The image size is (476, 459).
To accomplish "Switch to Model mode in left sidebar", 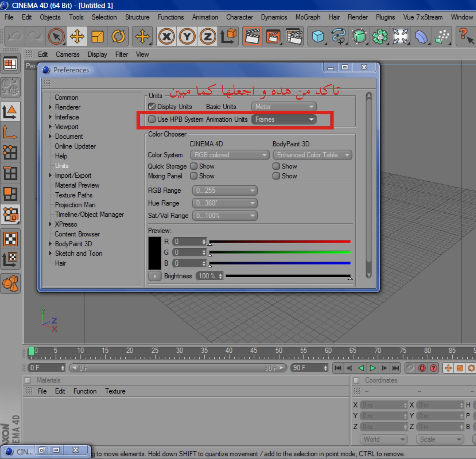I will point(10,111).
